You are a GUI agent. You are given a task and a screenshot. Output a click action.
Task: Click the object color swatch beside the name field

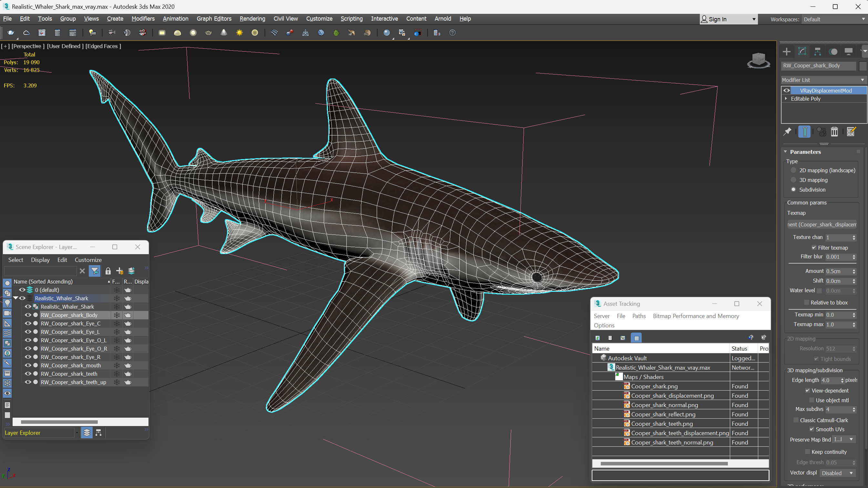click(x=863, y=66)
